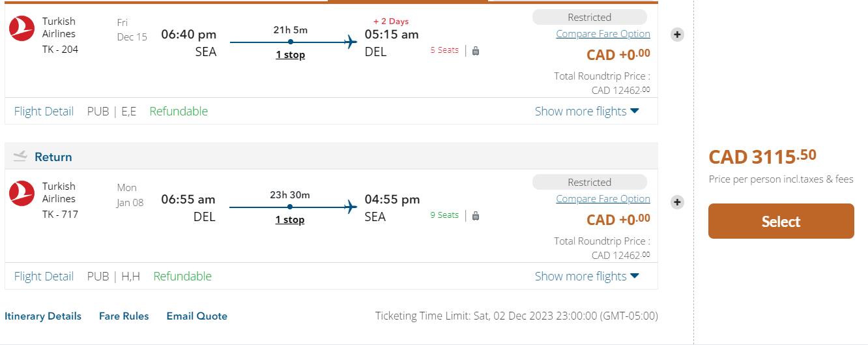Click the Turkish Airlines logo on TK-717
Screen dimensions: 868x345
[x=22, y=193]
